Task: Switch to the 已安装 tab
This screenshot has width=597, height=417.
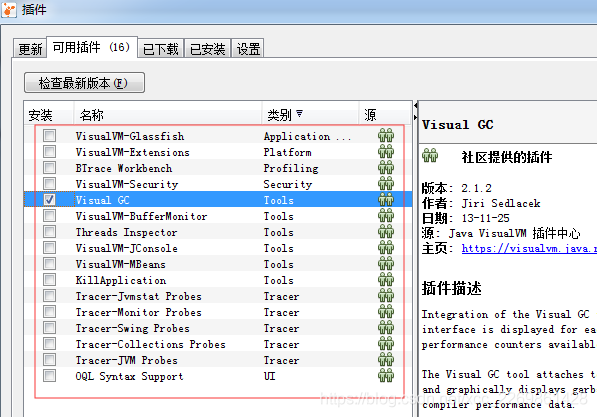Action: pos(208,49)
